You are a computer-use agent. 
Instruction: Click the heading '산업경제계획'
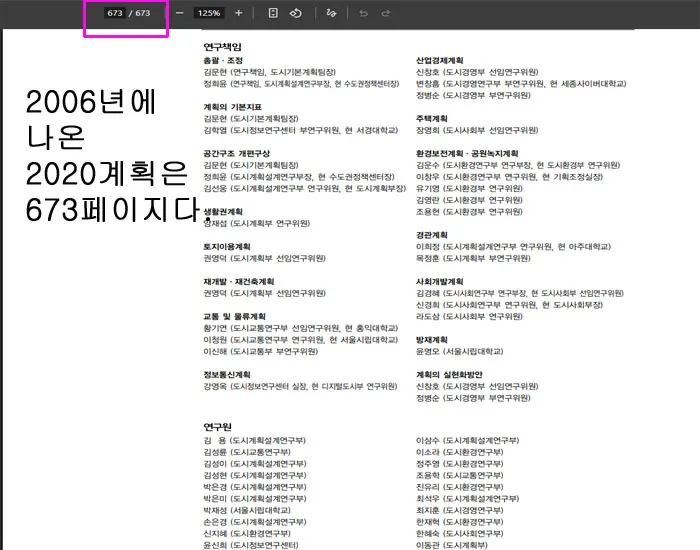pos(440,60)
